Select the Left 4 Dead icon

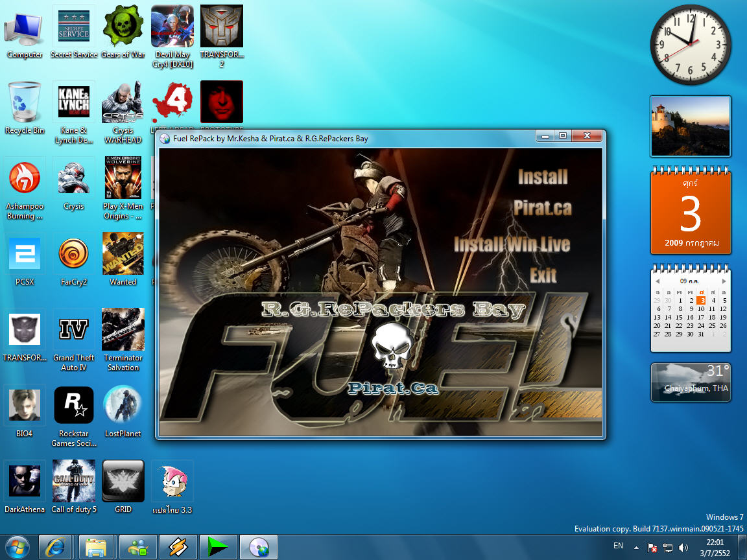(x=172, y=102)
